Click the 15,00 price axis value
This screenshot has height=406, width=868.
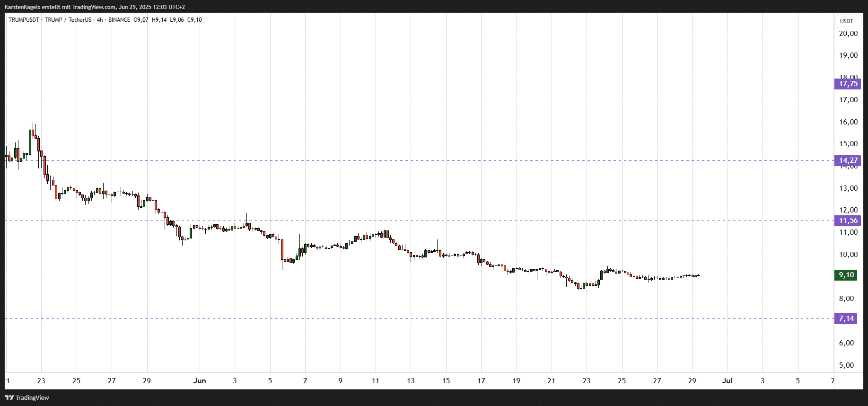[848, 144]
